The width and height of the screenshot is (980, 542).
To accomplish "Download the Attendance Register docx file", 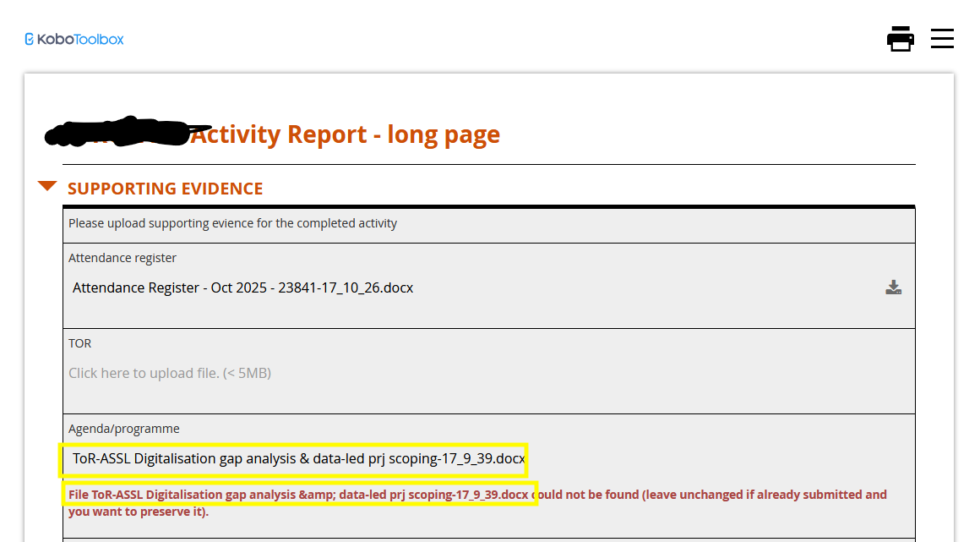I will (x=893, y=287).
